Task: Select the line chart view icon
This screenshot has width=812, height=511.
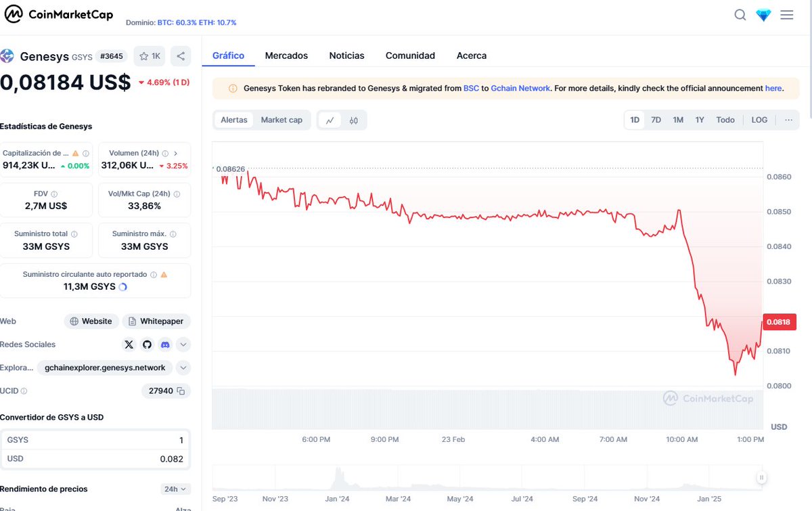Action: click(x=331, y=119)
